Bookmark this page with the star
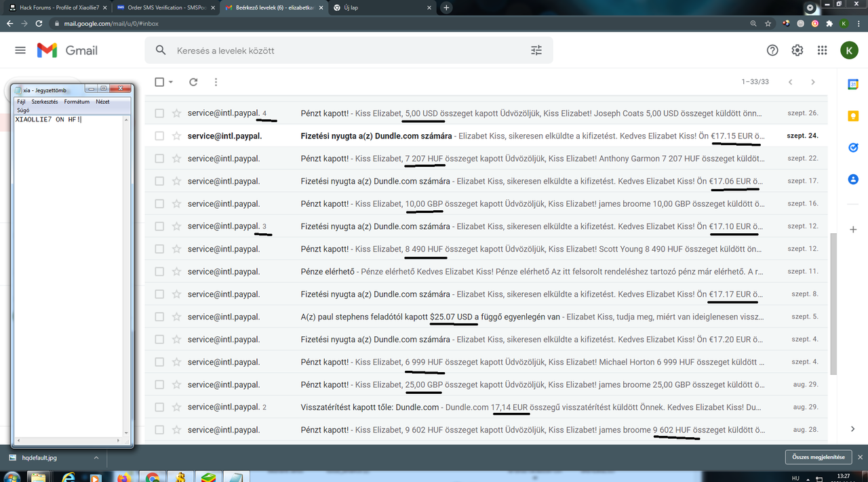The height and width of the screenshot is (482, 868). (768, 23)
